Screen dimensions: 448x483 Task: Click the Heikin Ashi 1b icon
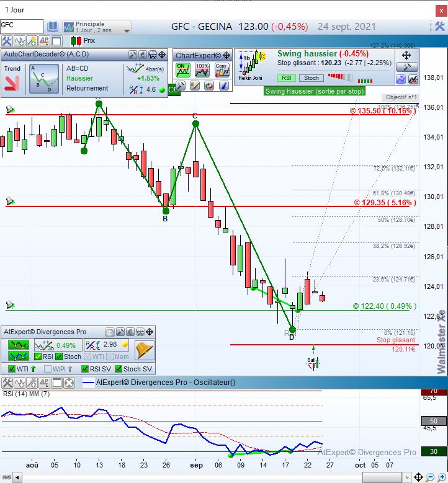253,66
